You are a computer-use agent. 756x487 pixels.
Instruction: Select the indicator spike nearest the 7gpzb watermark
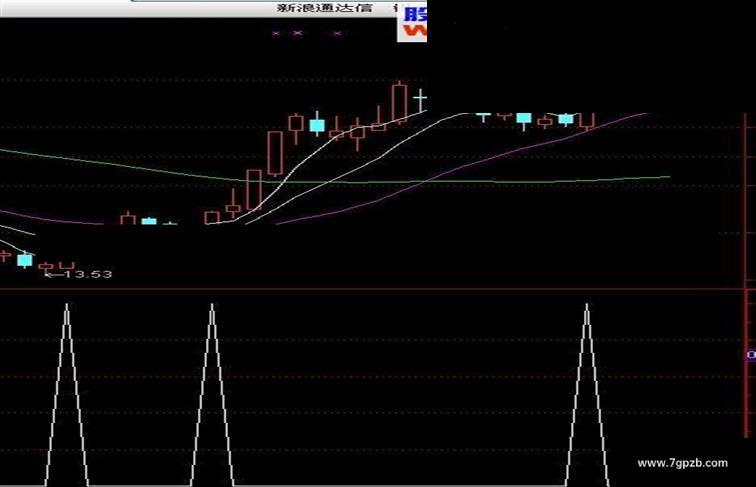587,394
